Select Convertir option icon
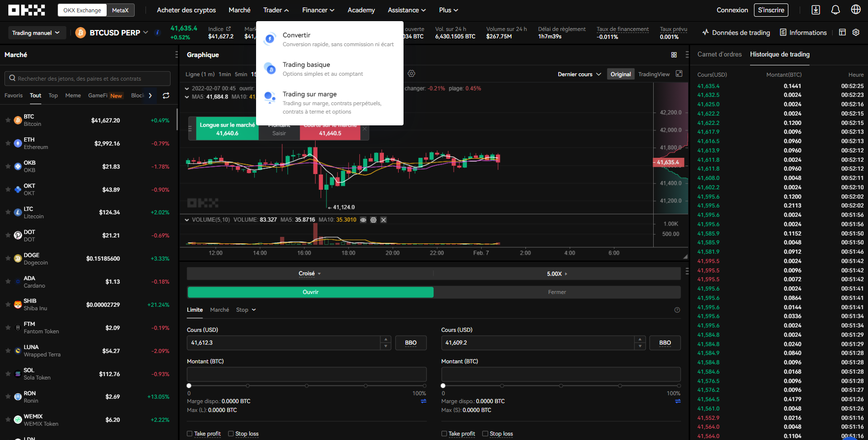868x440 pixels. [270, 39]
